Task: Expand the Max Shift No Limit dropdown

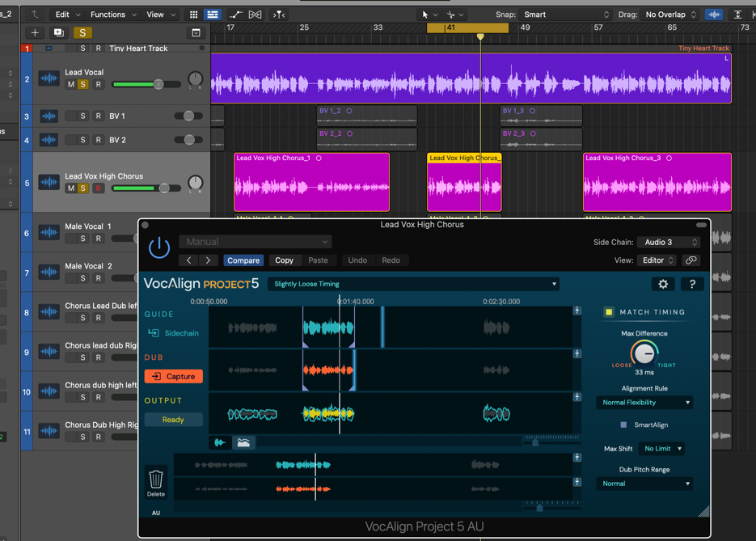Action: [662, 449]
